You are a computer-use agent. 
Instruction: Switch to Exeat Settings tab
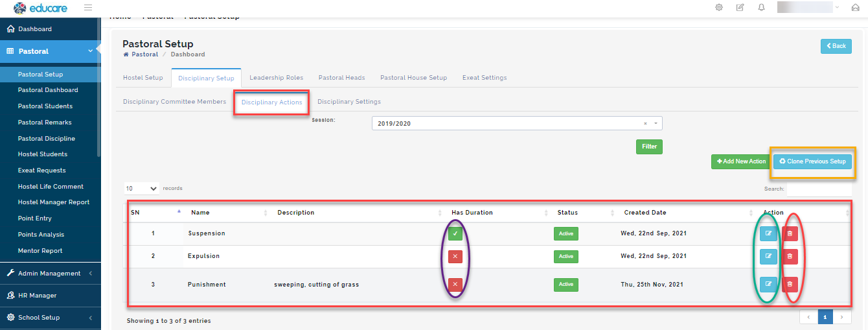coord(485,78)
